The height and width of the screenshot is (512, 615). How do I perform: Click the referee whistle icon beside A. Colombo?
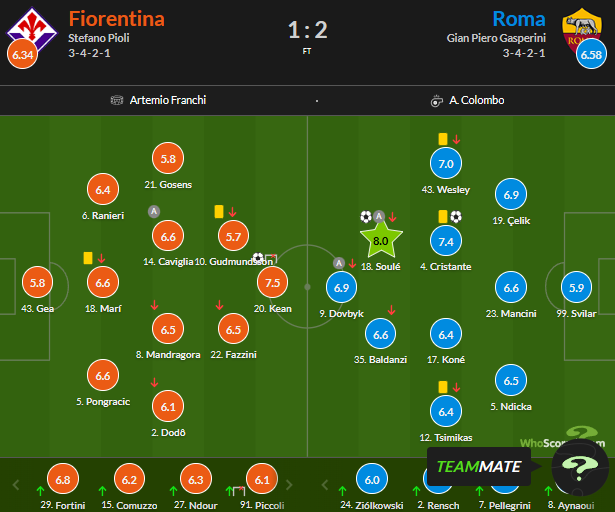pos(436,100)
